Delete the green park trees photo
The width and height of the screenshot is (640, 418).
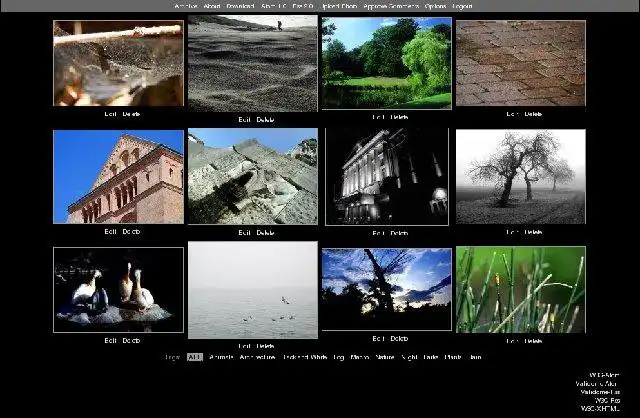pyautogui.click(x=399, y=117)
